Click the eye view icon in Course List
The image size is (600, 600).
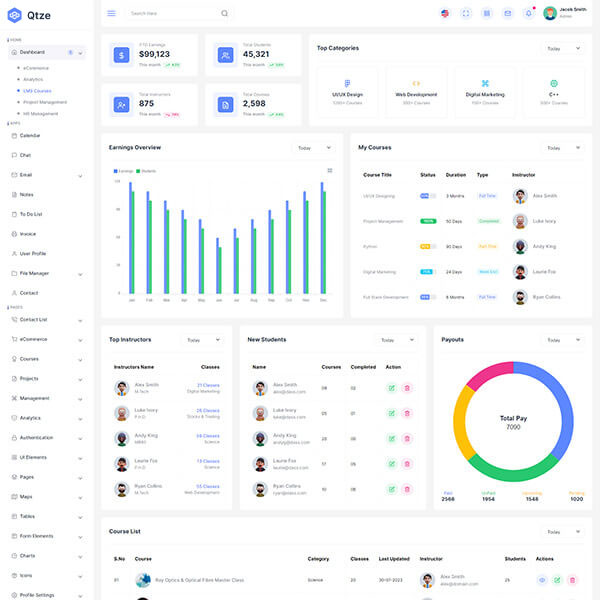[543, 580]
